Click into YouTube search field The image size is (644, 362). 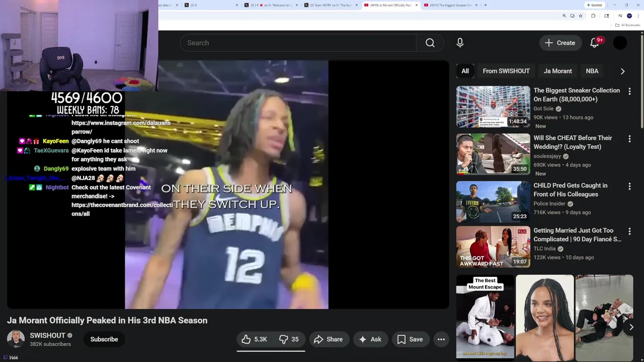[298, 43]
